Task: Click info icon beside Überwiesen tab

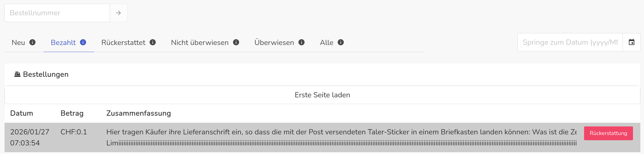Action: coord(302,42)
